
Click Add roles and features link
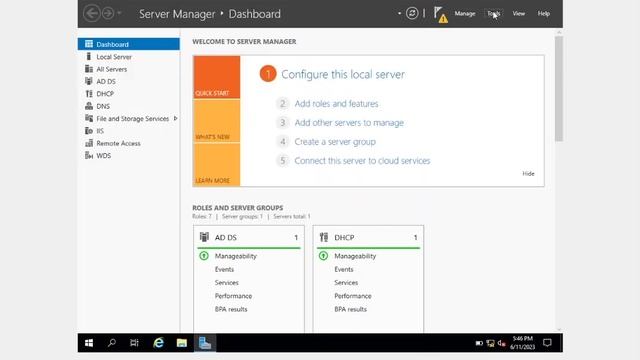click(x=336, y=104)
